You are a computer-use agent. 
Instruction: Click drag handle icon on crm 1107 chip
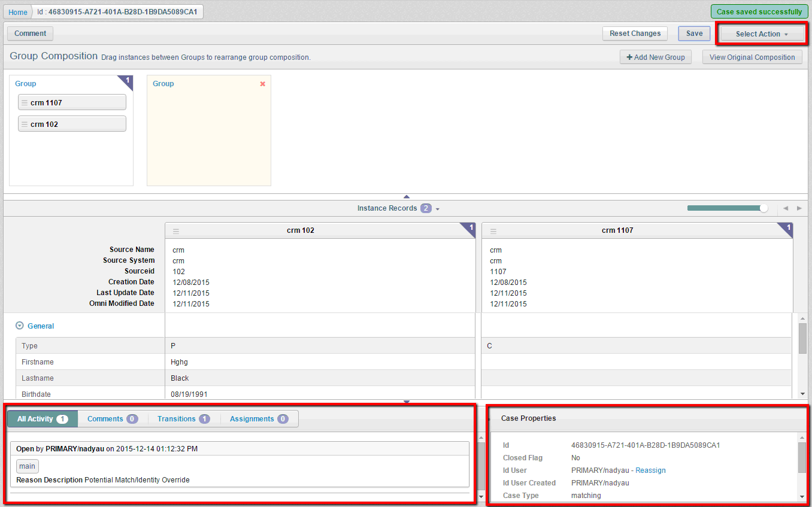pyautogui.click(x=25, y=103)
